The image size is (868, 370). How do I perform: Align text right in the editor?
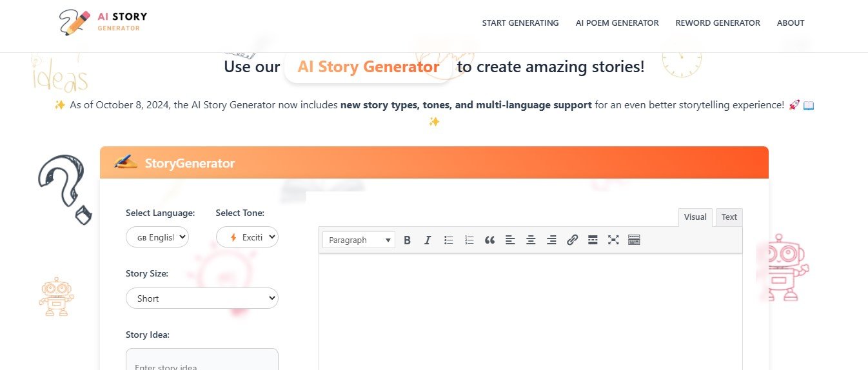tap(551, 240)
